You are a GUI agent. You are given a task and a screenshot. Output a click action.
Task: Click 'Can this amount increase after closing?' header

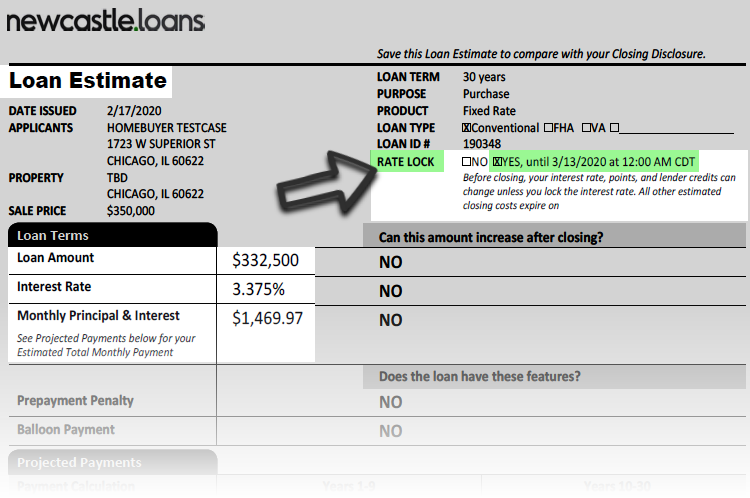(491, 237)
